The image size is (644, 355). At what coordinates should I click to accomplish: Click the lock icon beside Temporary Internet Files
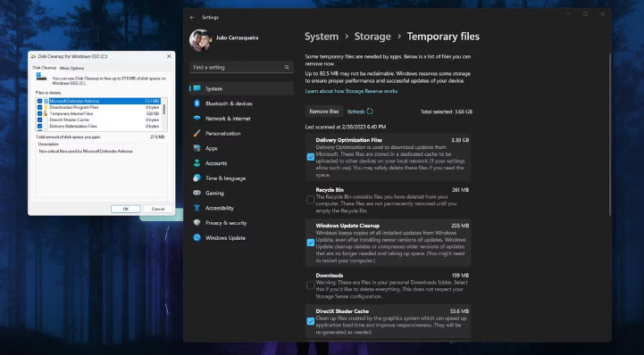point(46,113)
